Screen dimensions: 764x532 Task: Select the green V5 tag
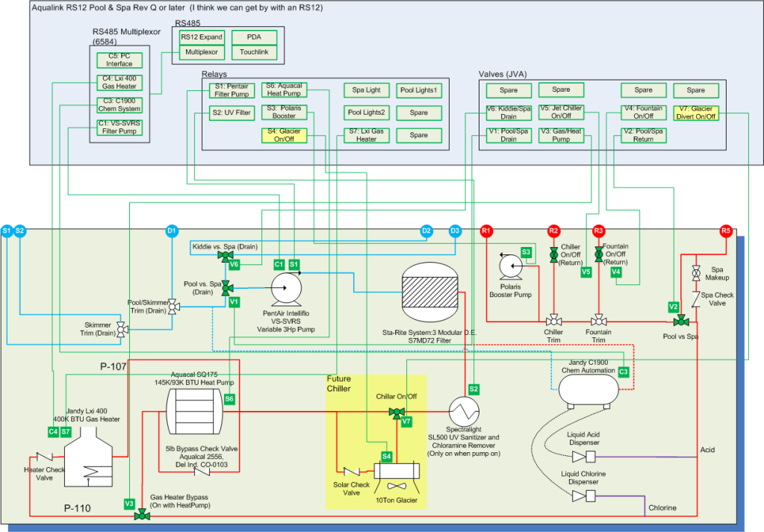coord(586,272)
